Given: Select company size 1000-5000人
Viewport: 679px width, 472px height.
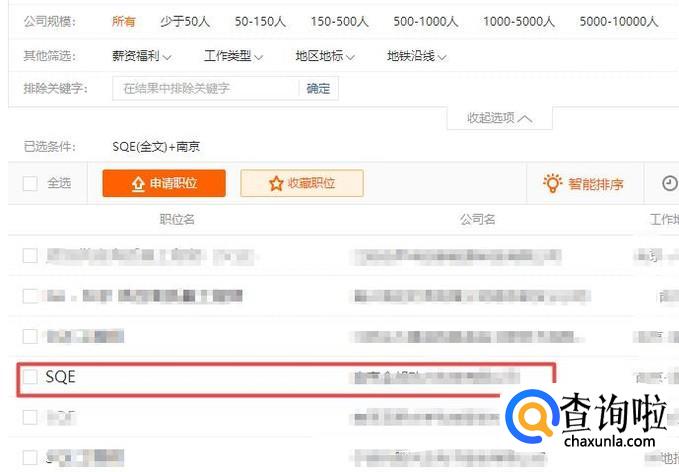Looking at the screenshot, I should coord(519,21).
